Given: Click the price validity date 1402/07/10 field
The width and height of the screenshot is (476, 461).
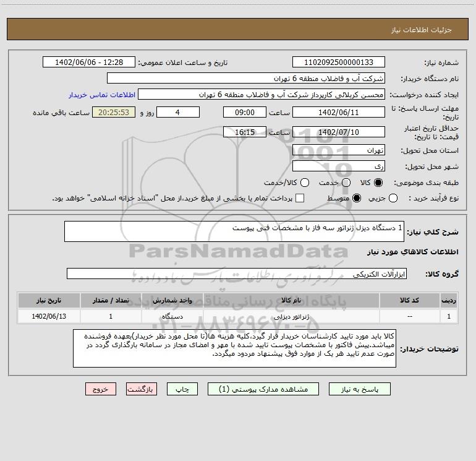Looking at the screenshot, I should click(x=339, y=132).
